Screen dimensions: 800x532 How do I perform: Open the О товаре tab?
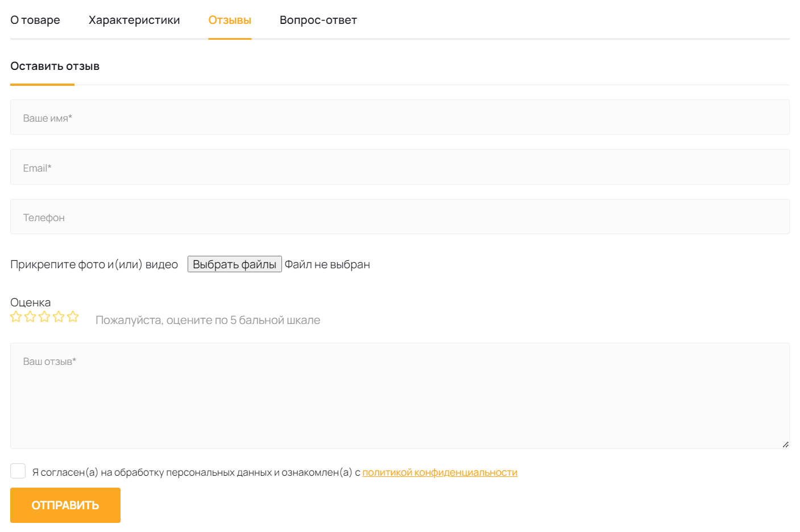point(35,20)
